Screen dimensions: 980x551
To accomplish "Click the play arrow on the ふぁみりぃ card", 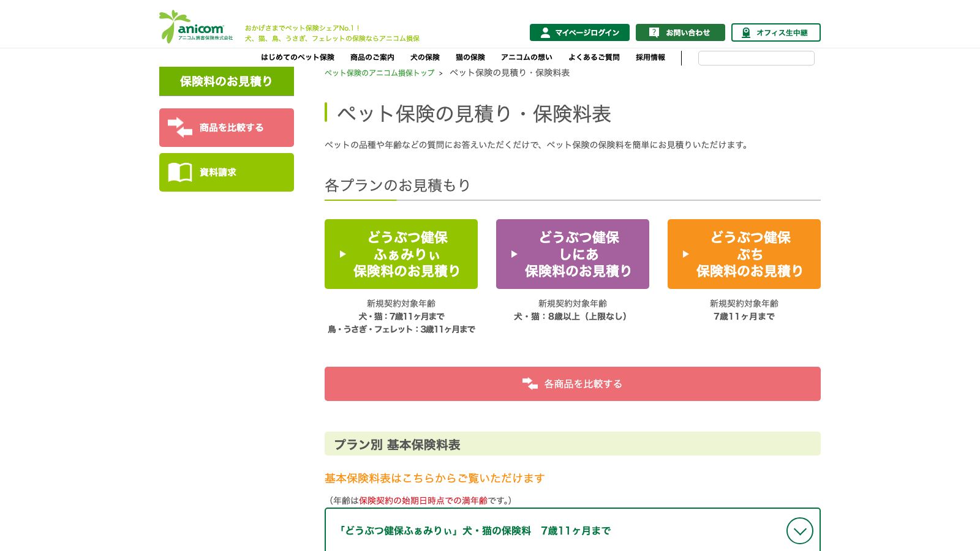I will point(343,254).
